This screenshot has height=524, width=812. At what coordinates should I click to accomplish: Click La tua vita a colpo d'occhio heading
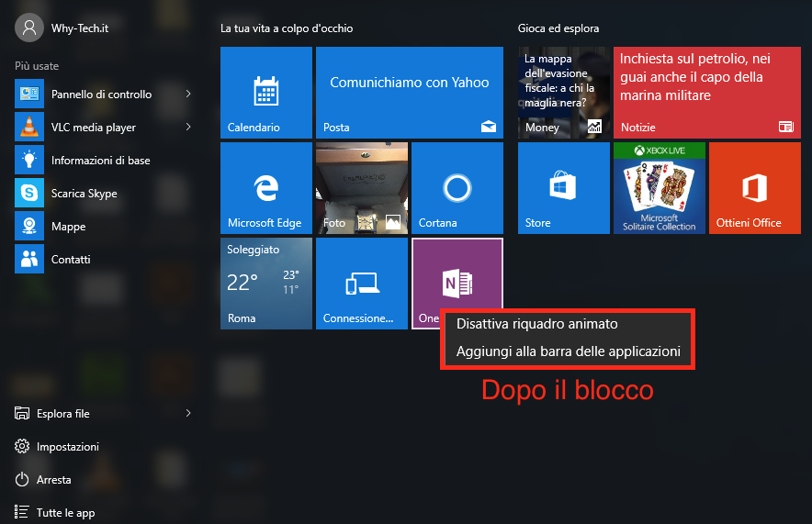point(287,28)
